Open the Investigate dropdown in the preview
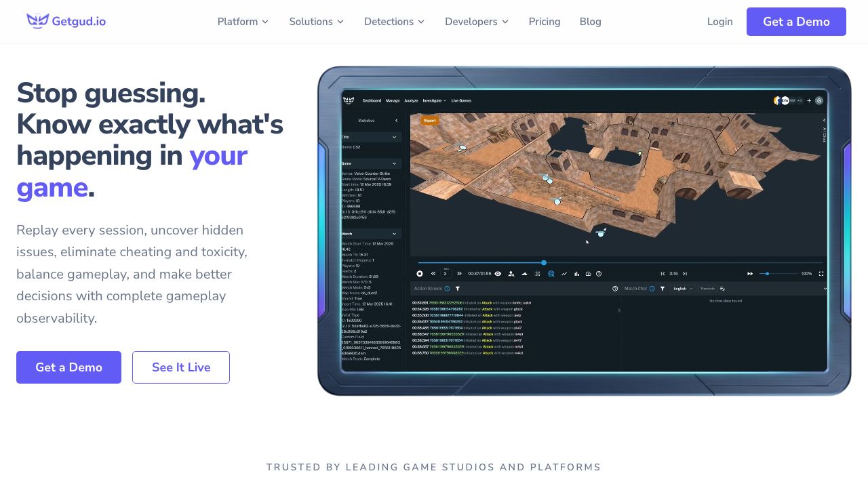868x488 pixels. point(435,100)
